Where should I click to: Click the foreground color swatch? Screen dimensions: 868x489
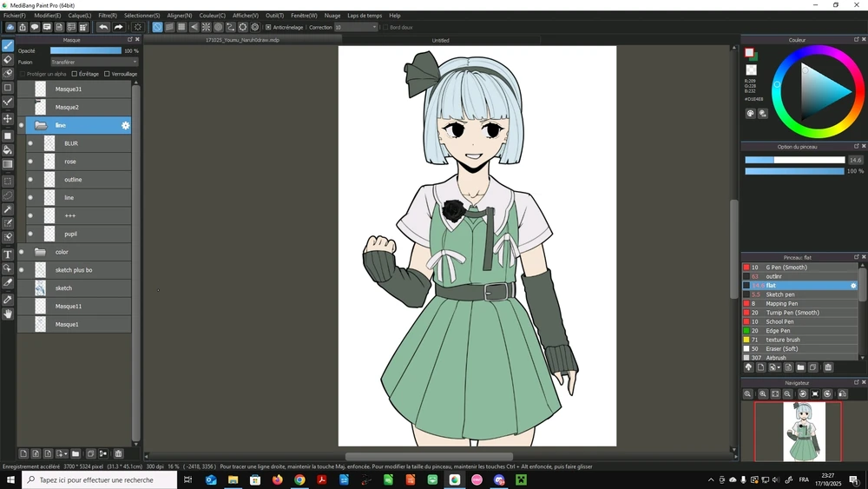pyautogui.click(x=749, y=53)
